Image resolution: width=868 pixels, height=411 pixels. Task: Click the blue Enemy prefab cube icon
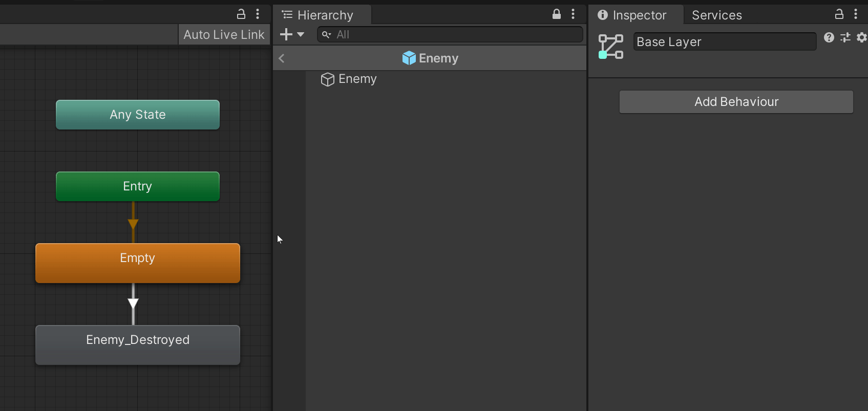409,58
